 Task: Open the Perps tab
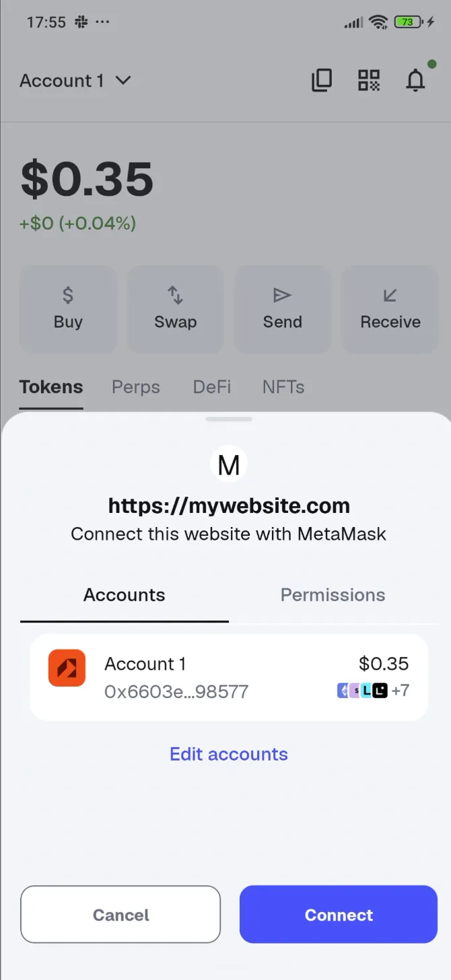click(135, 387)
